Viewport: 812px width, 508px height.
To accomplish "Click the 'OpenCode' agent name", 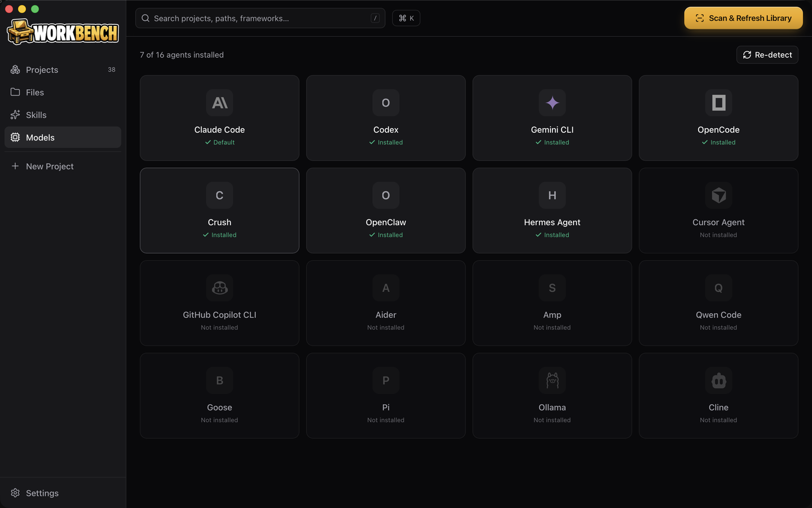I will pyautogui.click(x=718, y=130).
